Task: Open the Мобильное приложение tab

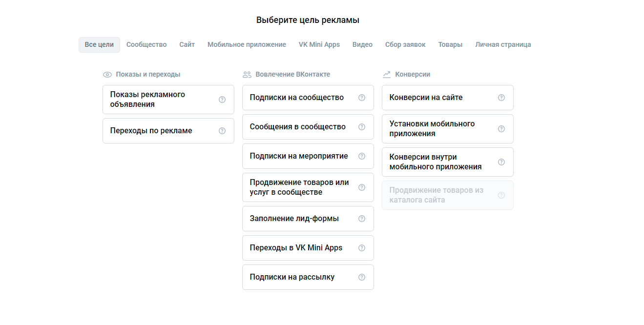Action: (247, 44)
